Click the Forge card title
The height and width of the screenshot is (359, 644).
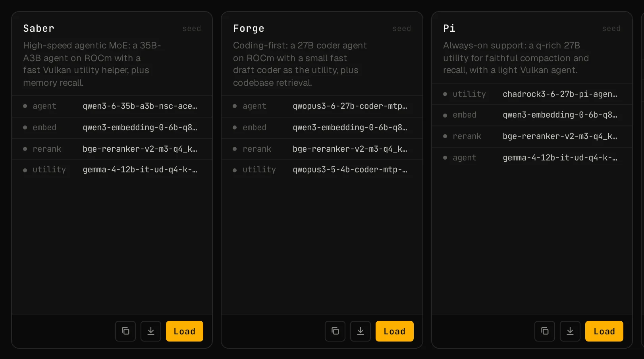pos(249,29)
